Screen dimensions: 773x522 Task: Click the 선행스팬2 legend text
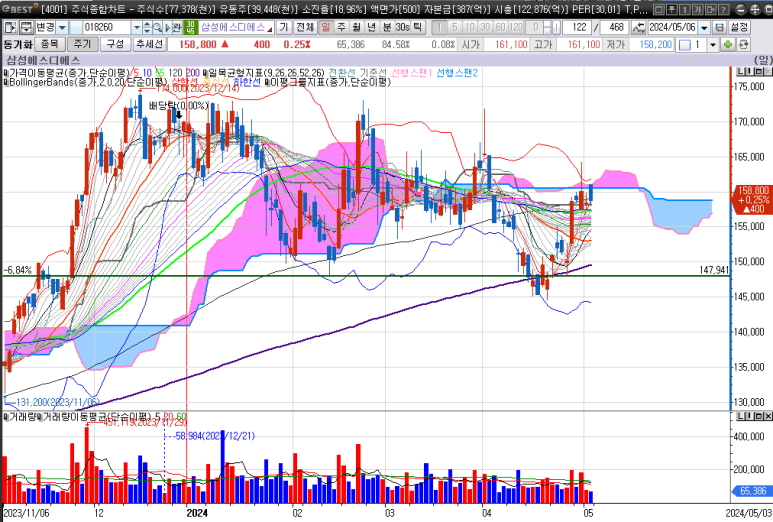click(x=457, y=73)
